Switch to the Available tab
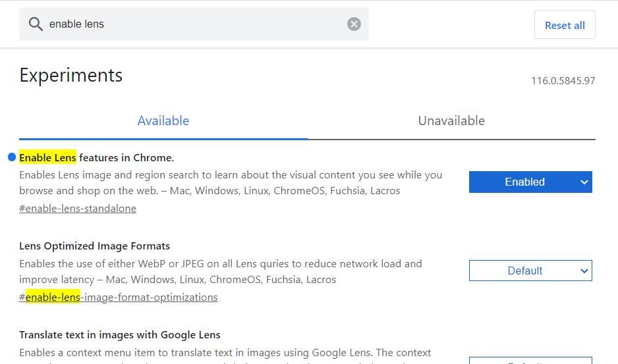This screenshot has width=618, height=364. point(163,121)
